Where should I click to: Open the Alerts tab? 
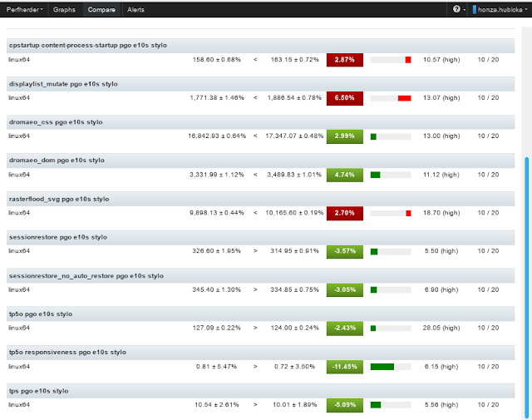pos(135,9)
